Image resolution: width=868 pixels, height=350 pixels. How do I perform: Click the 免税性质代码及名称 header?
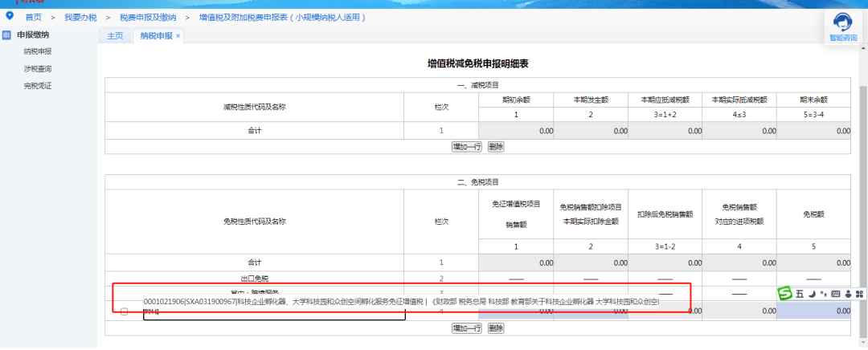coord(254,222)
